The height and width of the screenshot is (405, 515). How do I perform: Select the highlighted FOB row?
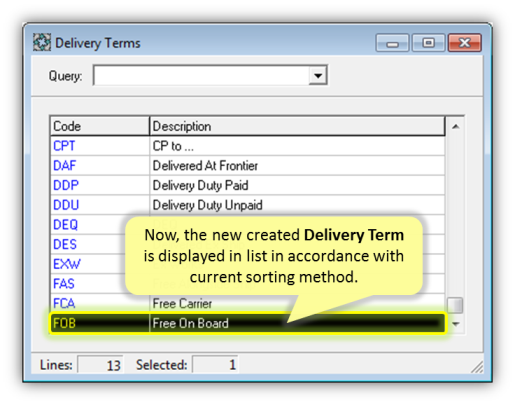(x=247, y=323)
